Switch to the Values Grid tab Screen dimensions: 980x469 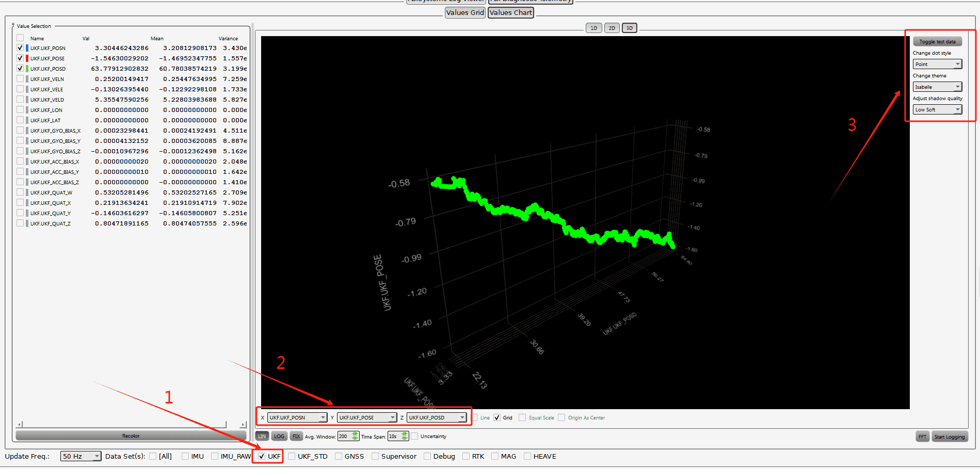pyautogui.click(x=465, y=13)
